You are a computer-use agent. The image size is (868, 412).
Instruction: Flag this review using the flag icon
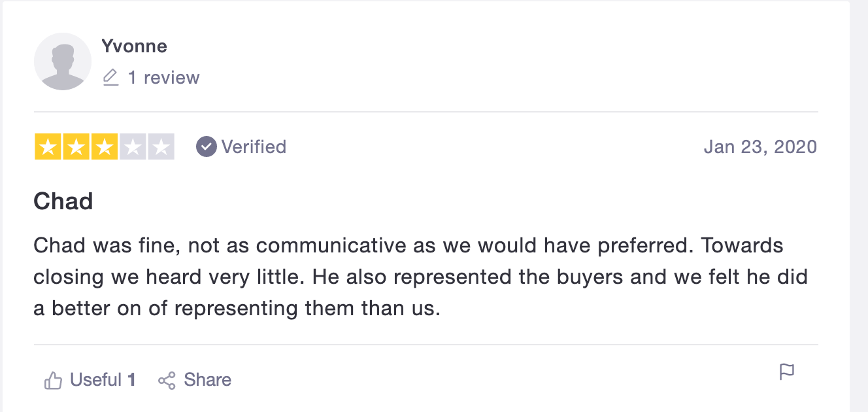tap(787, 372)
